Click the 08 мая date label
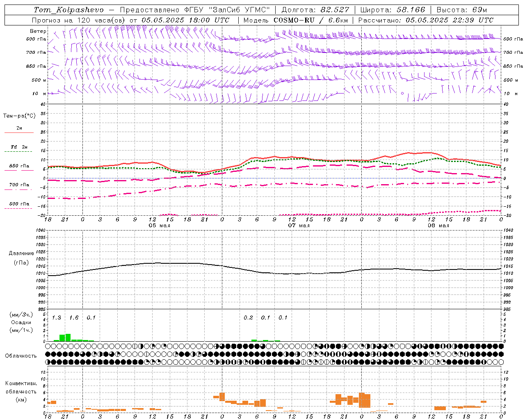The height and width of the screenshot is (420, 525). [438, 226]
